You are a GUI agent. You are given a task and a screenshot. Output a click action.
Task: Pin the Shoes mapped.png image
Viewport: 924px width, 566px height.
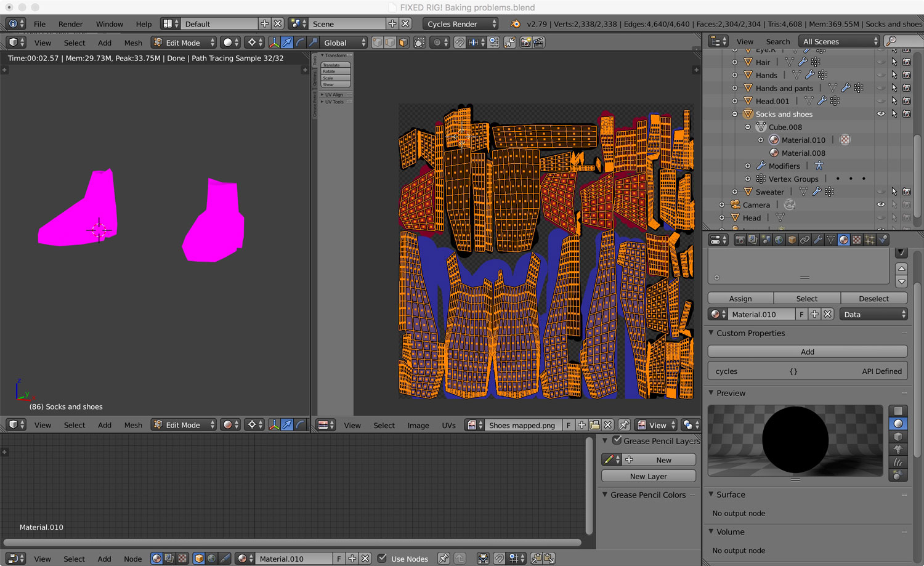[x=624, y=426]
